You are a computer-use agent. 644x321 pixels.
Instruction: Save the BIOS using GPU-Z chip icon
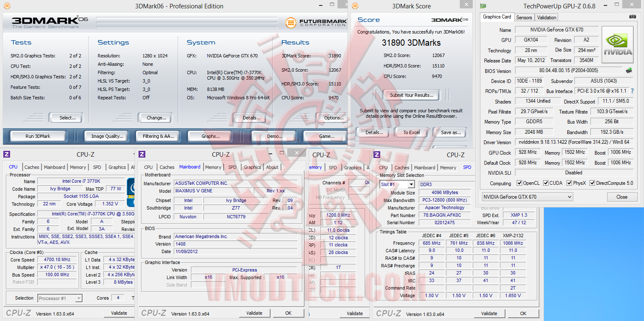pyautogui.click(x=629, y=70)
